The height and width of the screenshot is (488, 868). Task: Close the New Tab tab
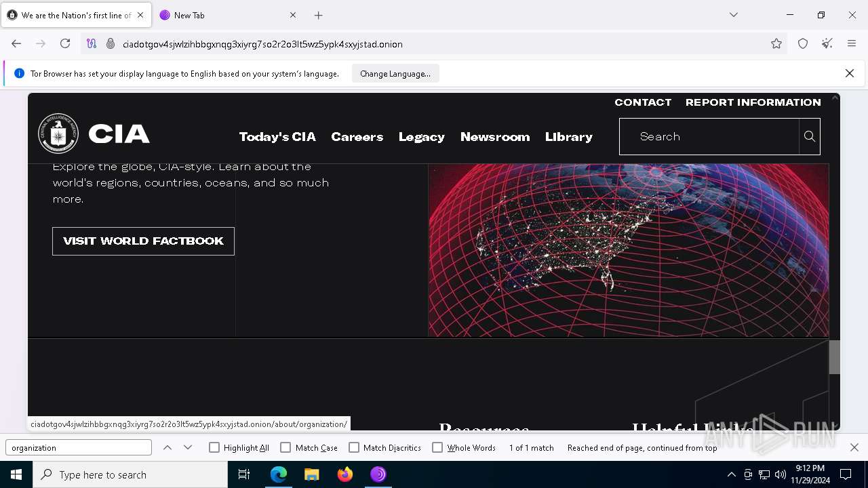(293, 15)
